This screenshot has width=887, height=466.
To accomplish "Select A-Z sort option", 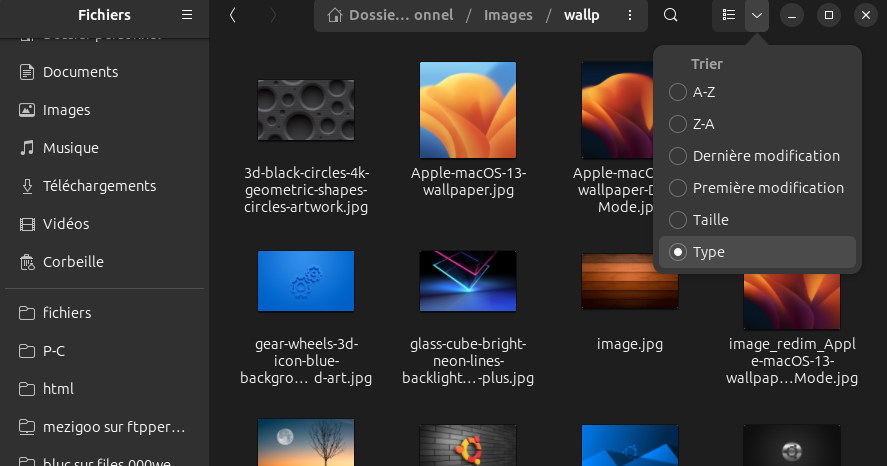I will (x=757, y=92).
